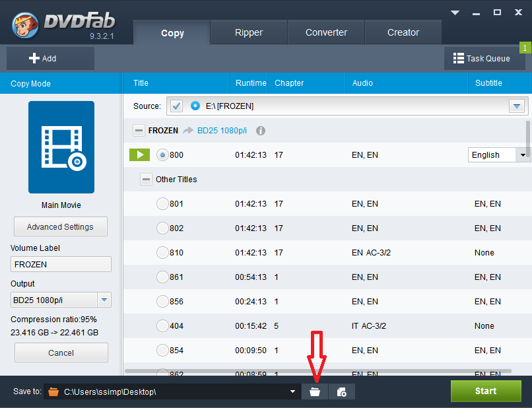Viewport: 532px width, 408px height.
Task: Play preview of title 800
Action: 139,154
